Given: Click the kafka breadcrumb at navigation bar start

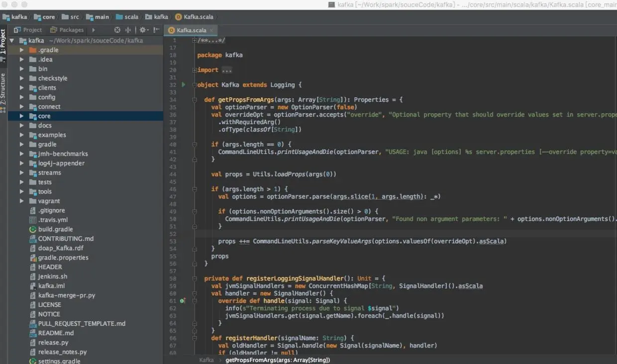Looking at the screenshot, I should [x=15, y=16].
